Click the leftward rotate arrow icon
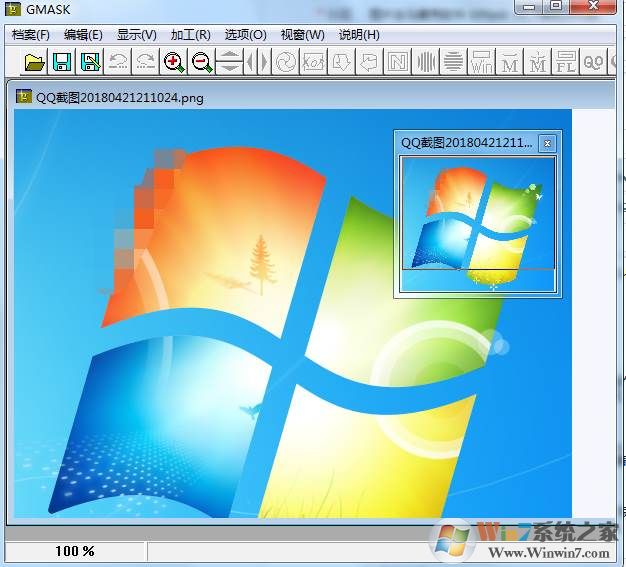The image size is (626, 567). click(369, 62)
